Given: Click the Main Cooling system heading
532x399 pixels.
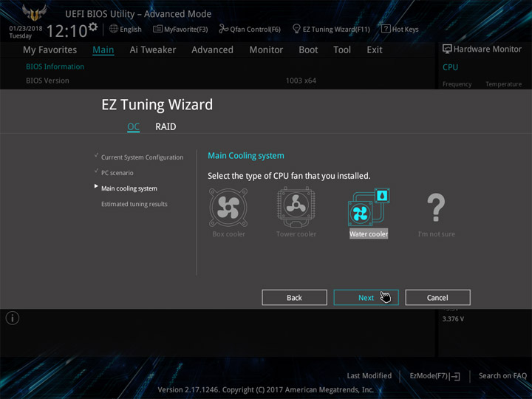Looking at the screenshot, I should [x=246, y=156].
